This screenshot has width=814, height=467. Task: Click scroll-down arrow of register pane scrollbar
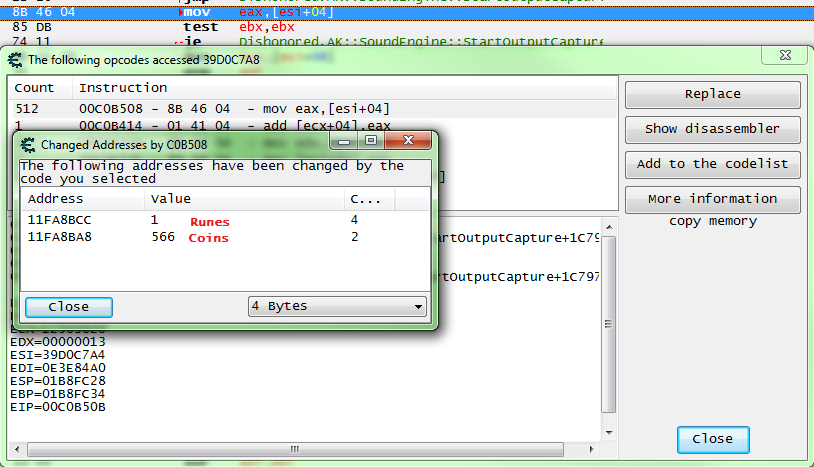pyautogui.click(x=609, y=433)
